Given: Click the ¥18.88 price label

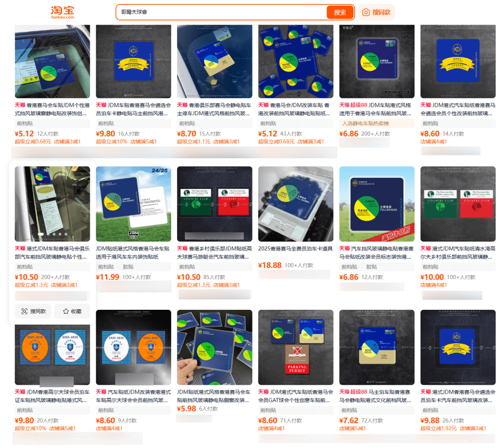Looking at the screenshot, I should tap(270, 265).
